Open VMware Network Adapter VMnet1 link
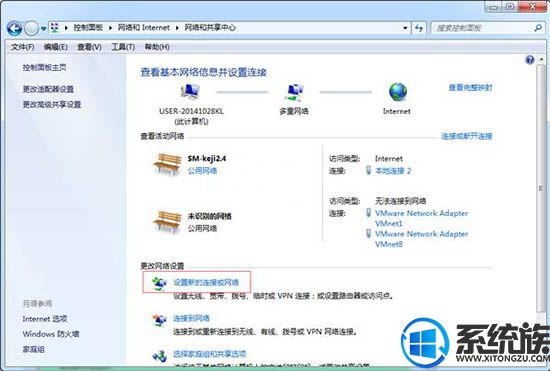 pos(421,218)
